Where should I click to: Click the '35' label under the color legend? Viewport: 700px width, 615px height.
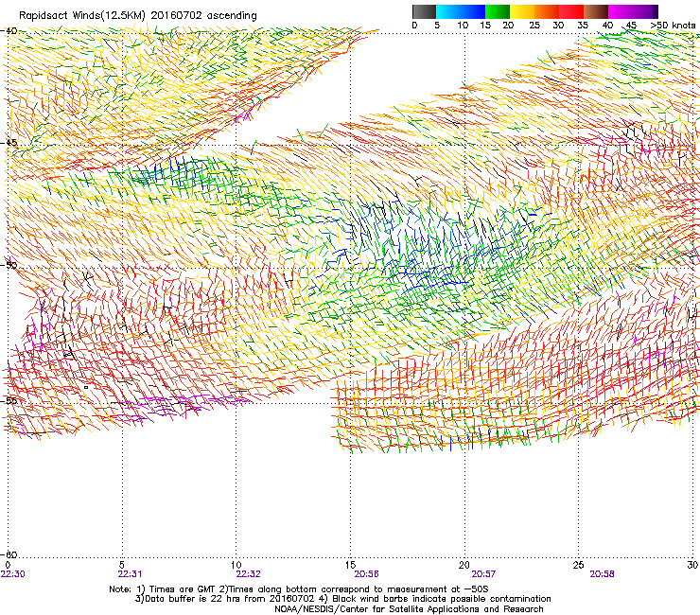point(583,26)
